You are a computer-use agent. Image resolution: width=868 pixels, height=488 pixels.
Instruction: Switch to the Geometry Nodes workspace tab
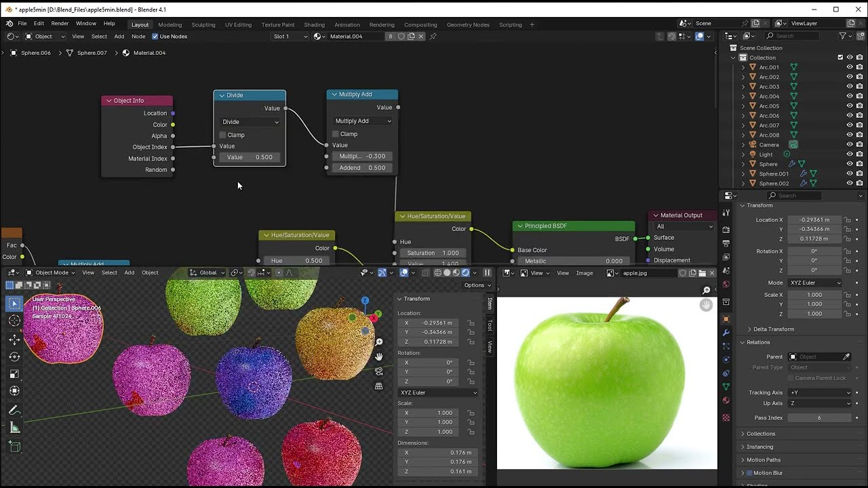coord(468,25)
